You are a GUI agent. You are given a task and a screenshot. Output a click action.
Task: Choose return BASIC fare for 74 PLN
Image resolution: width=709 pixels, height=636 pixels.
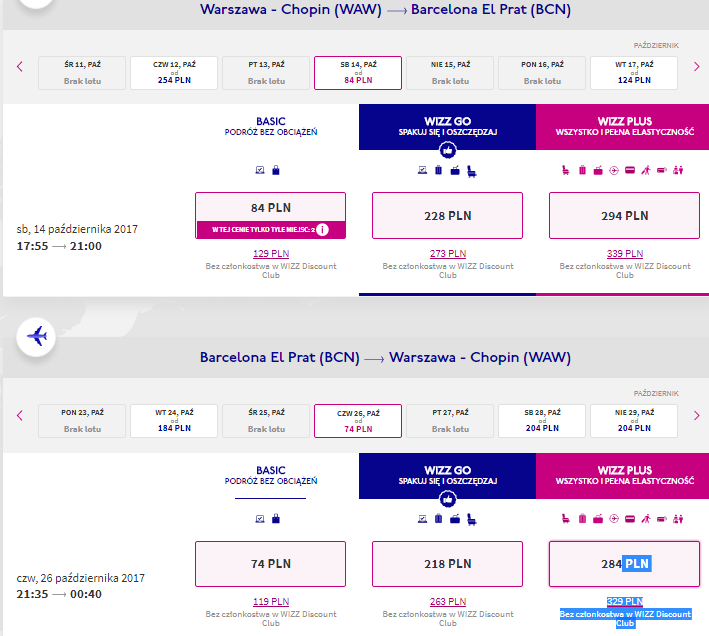(x=270, y=564)
